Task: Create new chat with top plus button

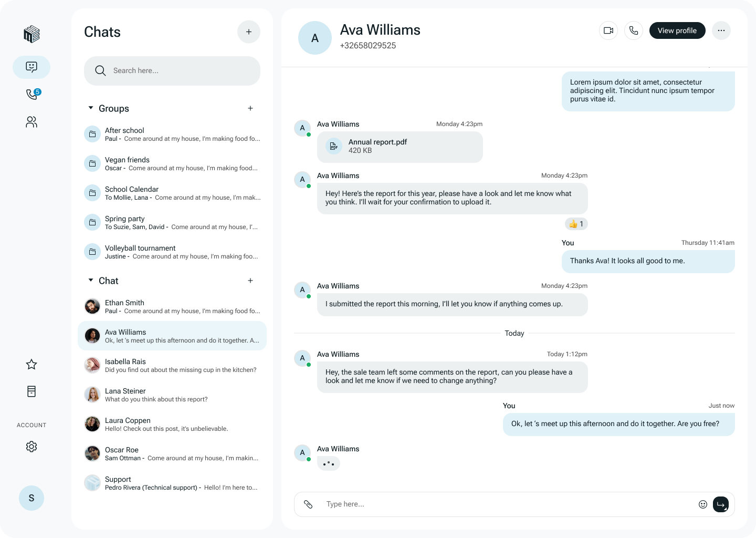Action: pyautogui.click(x=249, y=32)
